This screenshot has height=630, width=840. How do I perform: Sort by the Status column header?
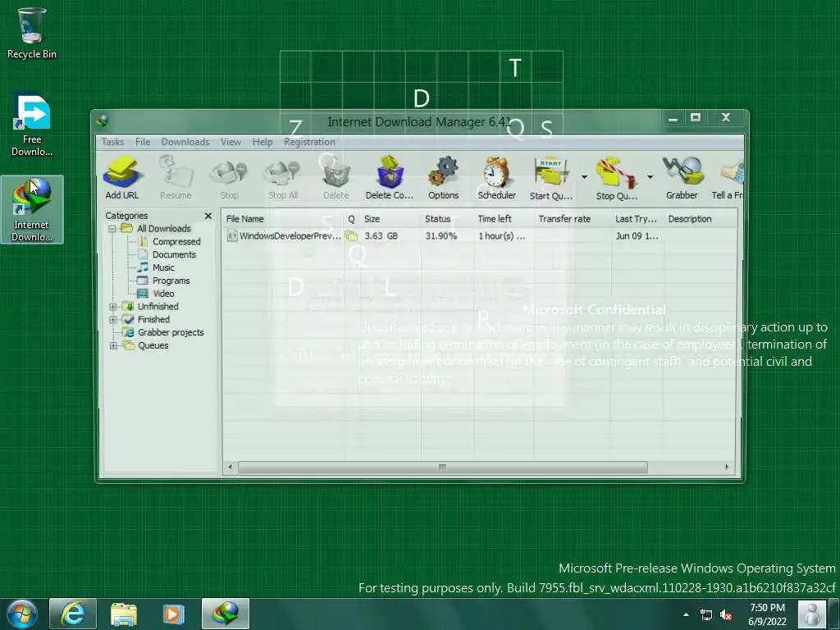447,218
